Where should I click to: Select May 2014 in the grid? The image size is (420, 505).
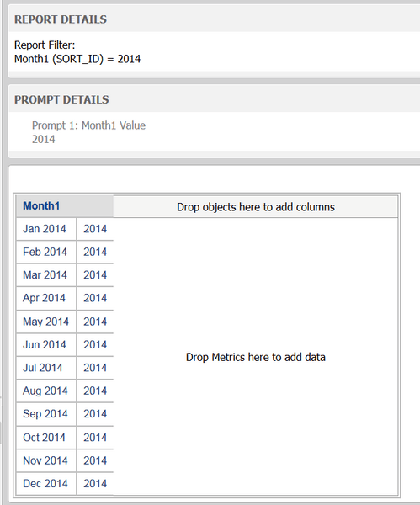[x=45, y=322]
